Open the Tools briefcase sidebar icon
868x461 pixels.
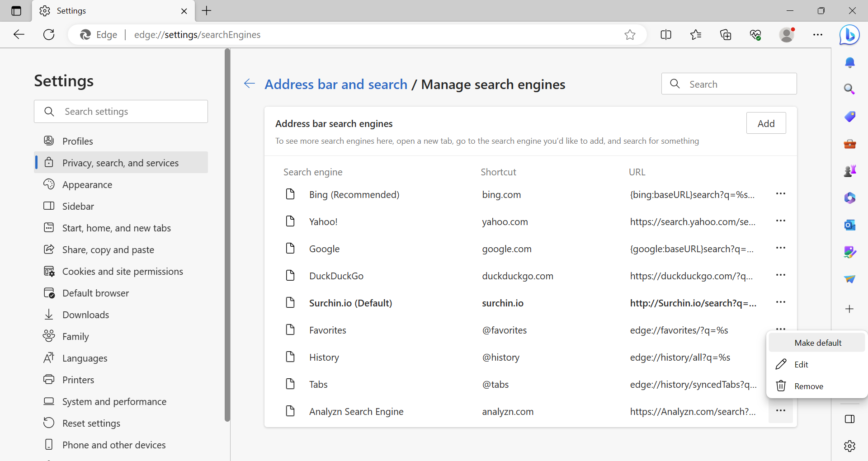click(849, 144)
